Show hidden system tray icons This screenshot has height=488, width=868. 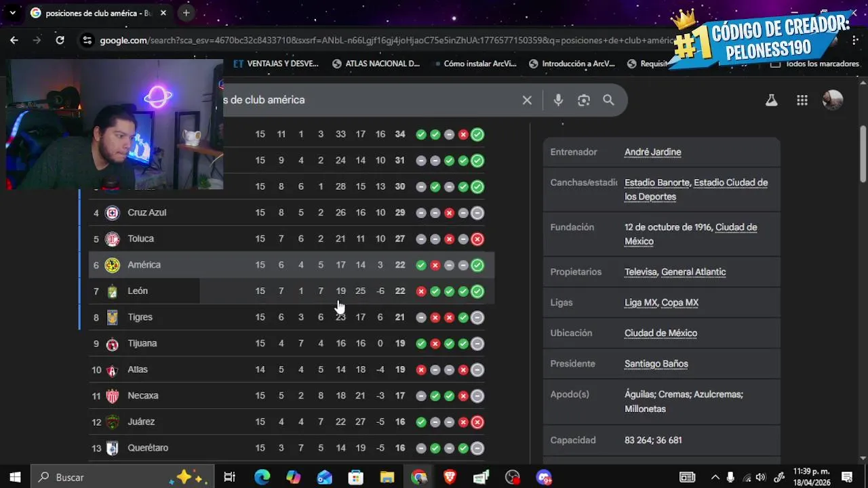coord(715,477)
